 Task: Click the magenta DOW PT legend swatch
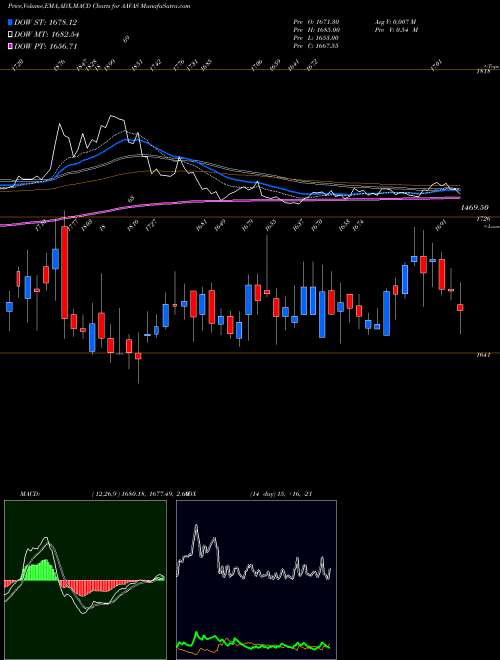pos(11,46)
